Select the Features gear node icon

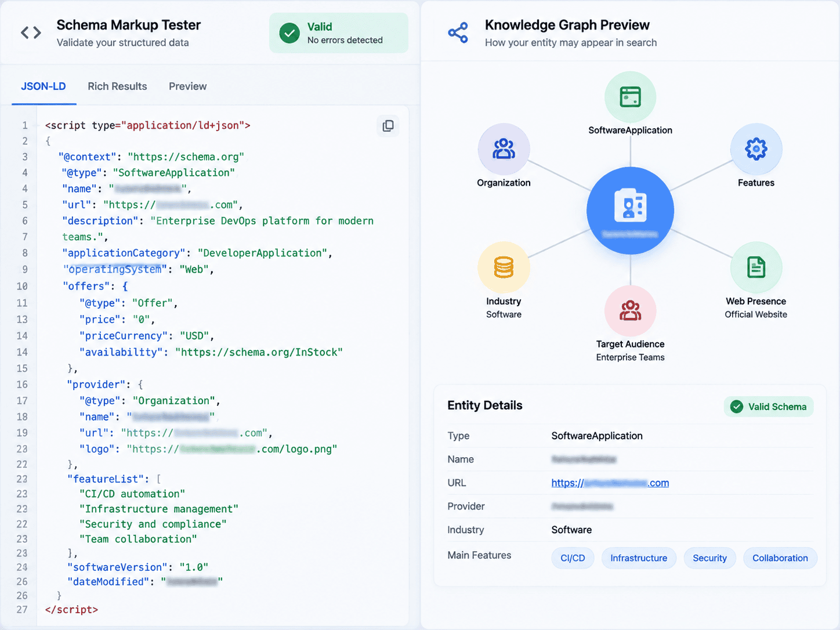pyautogui.click(x=756, y=149)
